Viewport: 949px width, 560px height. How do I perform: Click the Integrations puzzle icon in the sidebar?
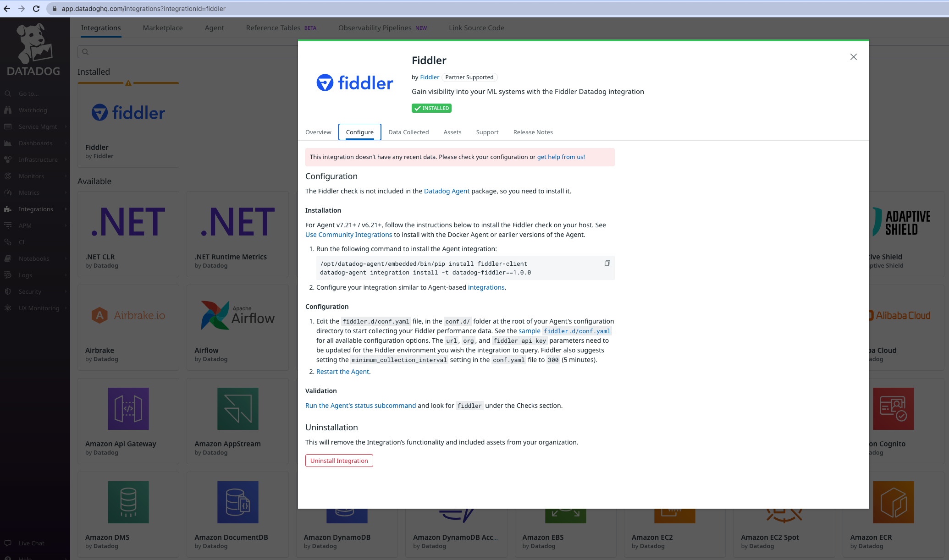click(x=8, y=209)
